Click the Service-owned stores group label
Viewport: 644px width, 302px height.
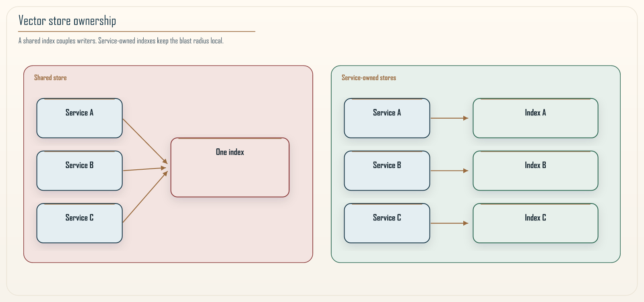(x=369, y=78)
